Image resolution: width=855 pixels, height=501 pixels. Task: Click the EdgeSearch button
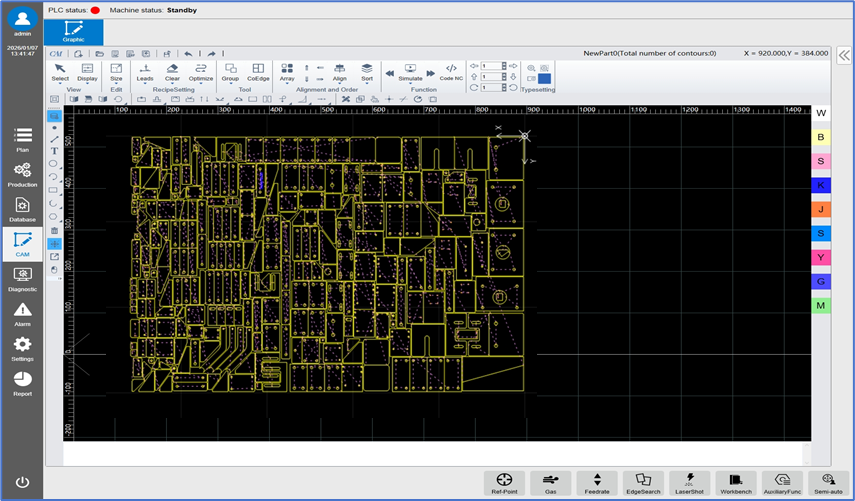pos(643,483)
